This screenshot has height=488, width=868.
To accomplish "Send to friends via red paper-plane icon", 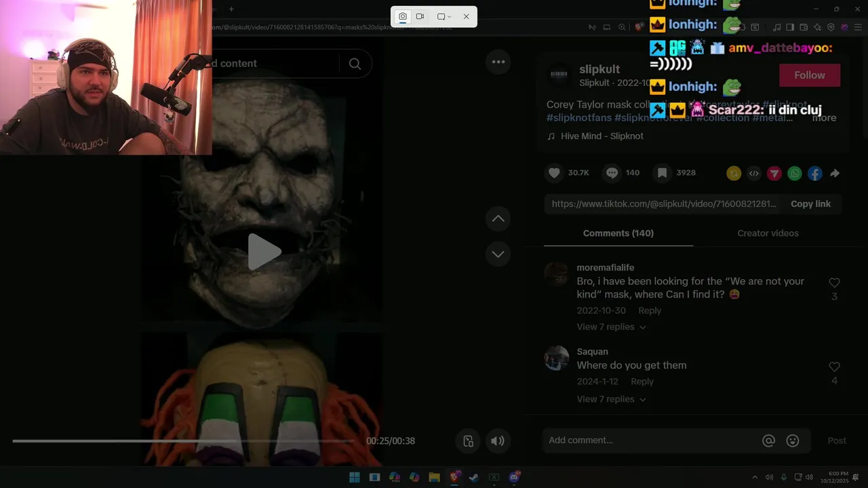I will [x=774, y=174].
